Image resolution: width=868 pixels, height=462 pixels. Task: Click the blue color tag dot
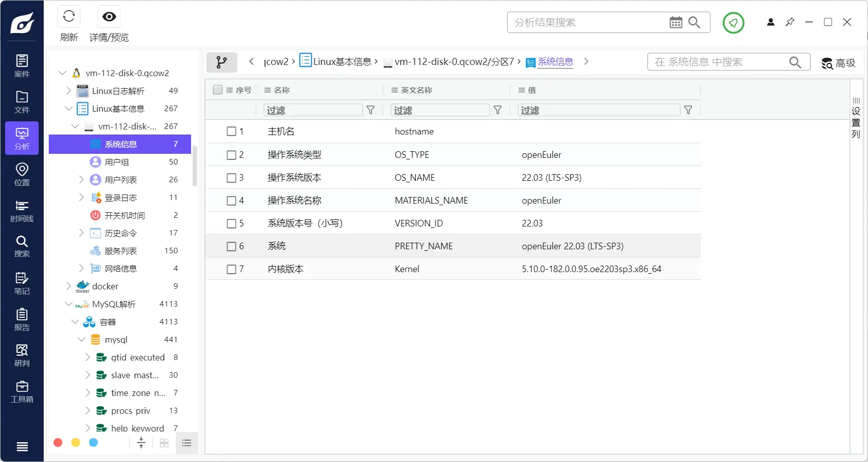(94, 443)
